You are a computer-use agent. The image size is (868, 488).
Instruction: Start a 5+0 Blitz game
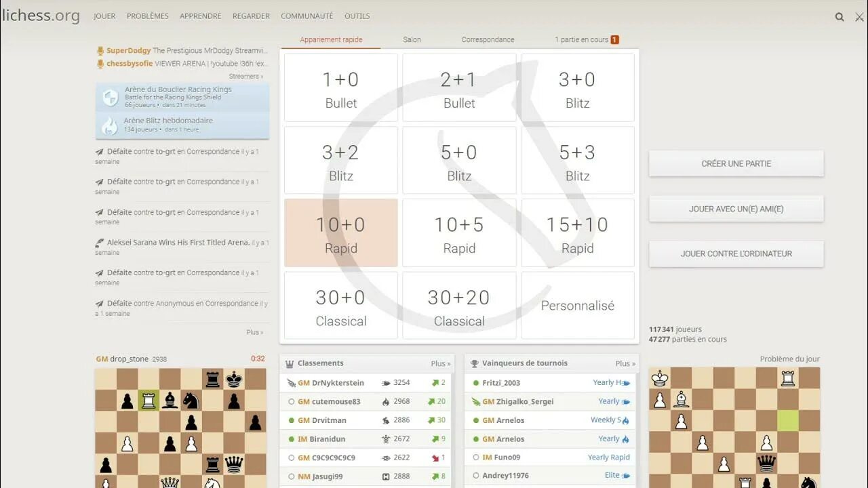pyautogui.click(x=459, y=161)
